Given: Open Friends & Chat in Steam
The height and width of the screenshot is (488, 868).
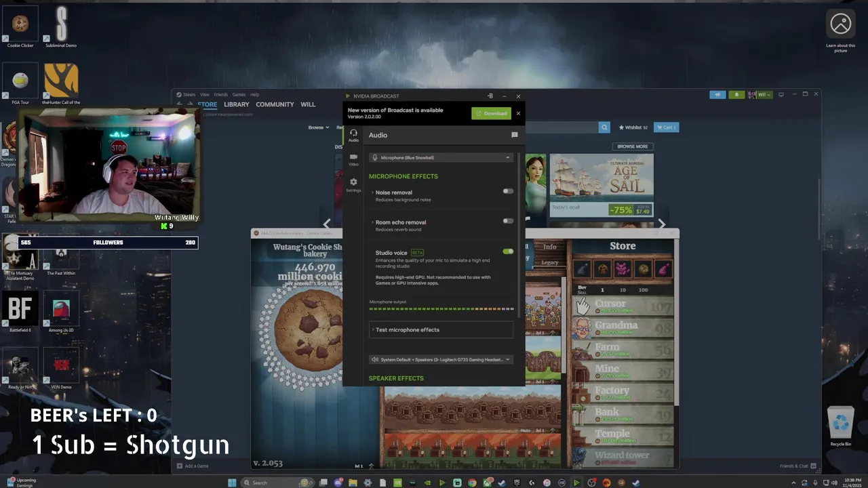Looking at the screenshot, I should [x=798, y=466].
